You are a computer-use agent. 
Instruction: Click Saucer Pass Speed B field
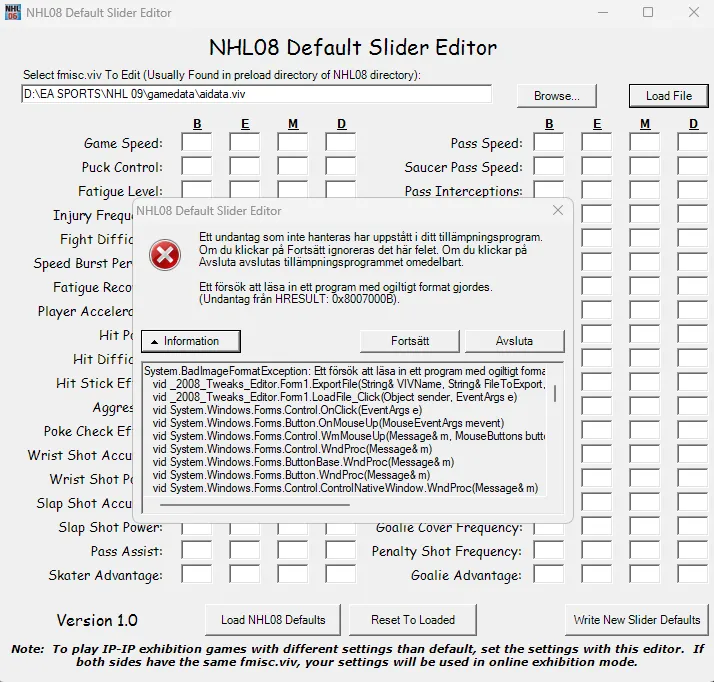tap(549, 166)
